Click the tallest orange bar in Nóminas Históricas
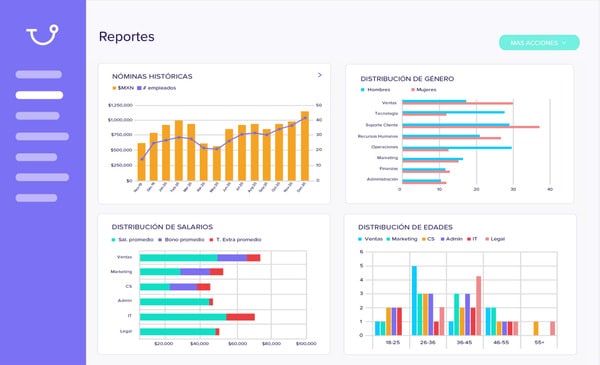Image resolution: width=600 pixels, height=365 pixels. (305, 146)
